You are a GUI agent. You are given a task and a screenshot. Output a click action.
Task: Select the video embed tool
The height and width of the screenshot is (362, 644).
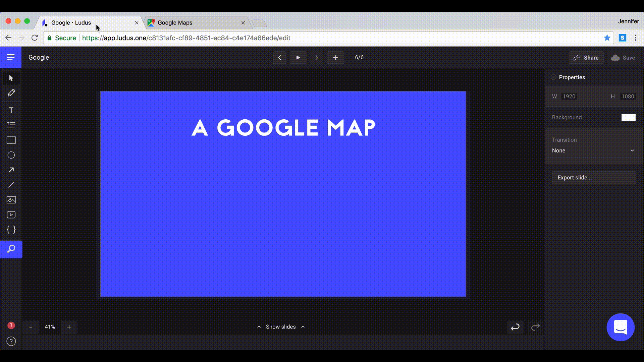pyautogui.click(x=11, y=215)
